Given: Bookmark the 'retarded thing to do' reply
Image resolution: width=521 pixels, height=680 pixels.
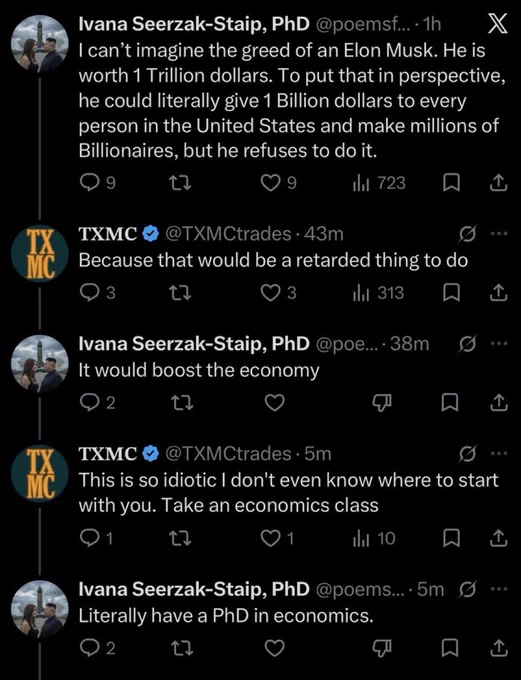Looking at the screenshot, I should pyautogui.click(x=451, y=293).
